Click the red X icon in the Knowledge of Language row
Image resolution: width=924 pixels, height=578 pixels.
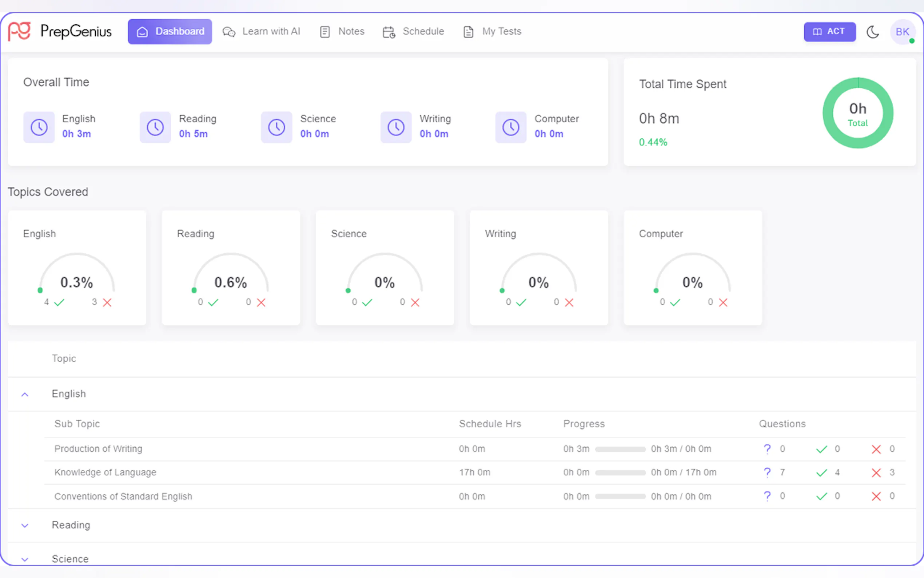876,472
